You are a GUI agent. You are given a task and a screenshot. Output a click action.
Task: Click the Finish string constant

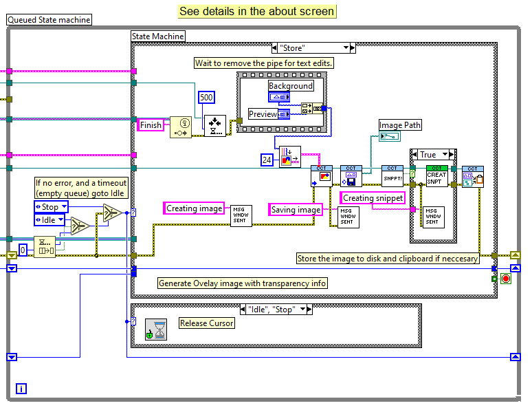(151, 125)
